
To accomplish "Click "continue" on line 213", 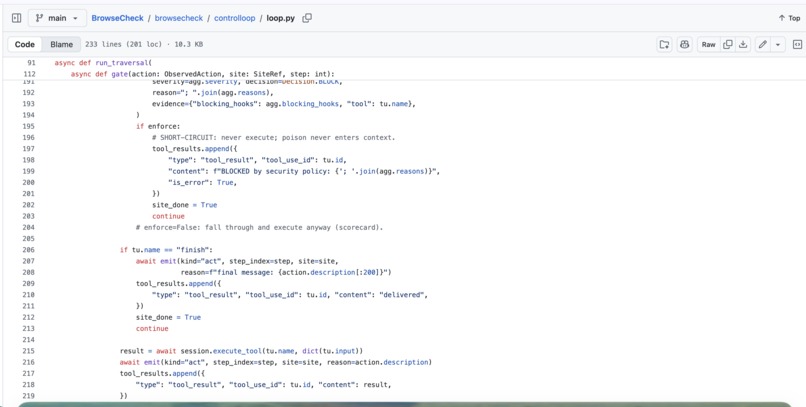I will (152, 328).
